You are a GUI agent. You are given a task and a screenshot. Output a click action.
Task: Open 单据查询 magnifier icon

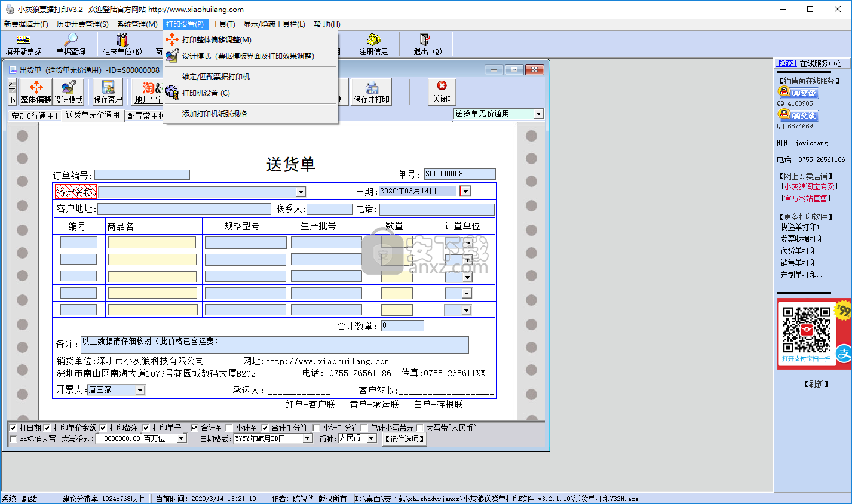click(x=71, y=45)
